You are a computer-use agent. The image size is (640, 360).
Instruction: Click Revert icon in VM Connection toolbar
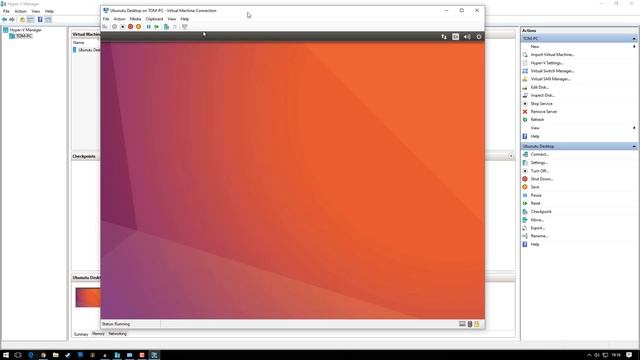click(174, 27)
